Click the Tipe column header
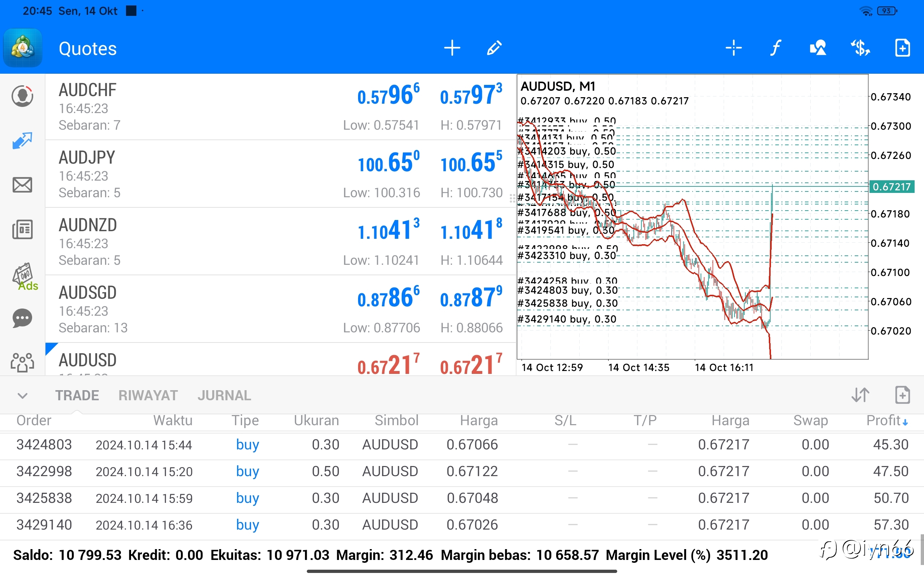 (245, 420)
